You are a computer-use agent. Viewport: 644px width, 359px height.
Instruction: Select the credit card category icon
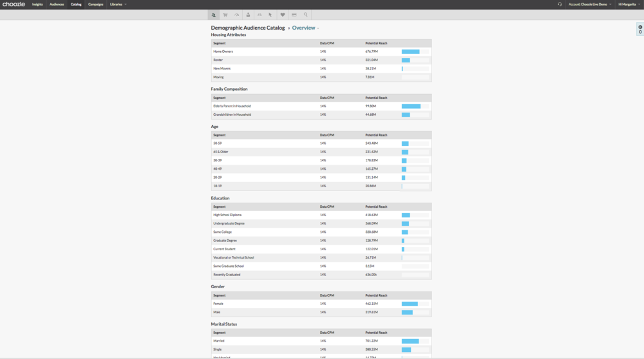pos(294,15)
